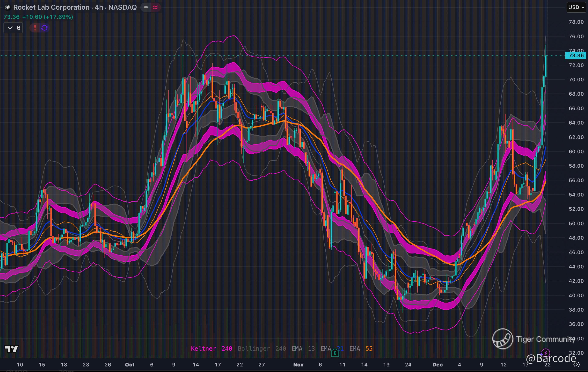Open the hexagon chart settings icon
The height and width of the screenshot is (372, 588).
[576, 365]
